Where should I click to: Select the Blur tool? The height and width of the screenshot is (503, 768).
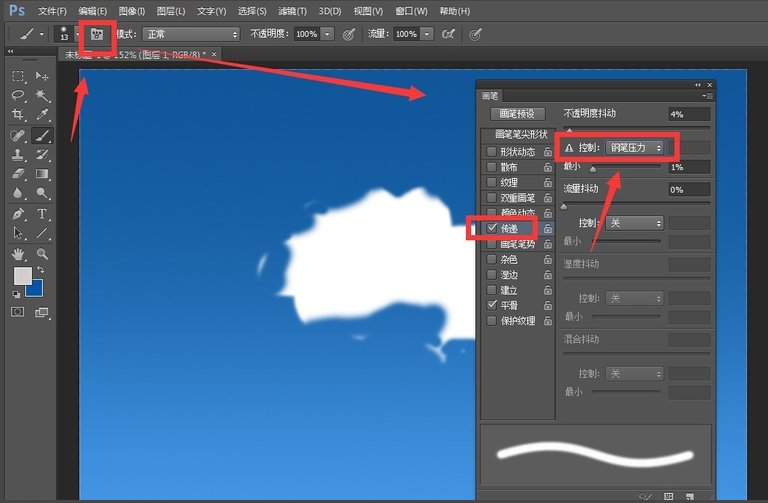pos(18,192)
